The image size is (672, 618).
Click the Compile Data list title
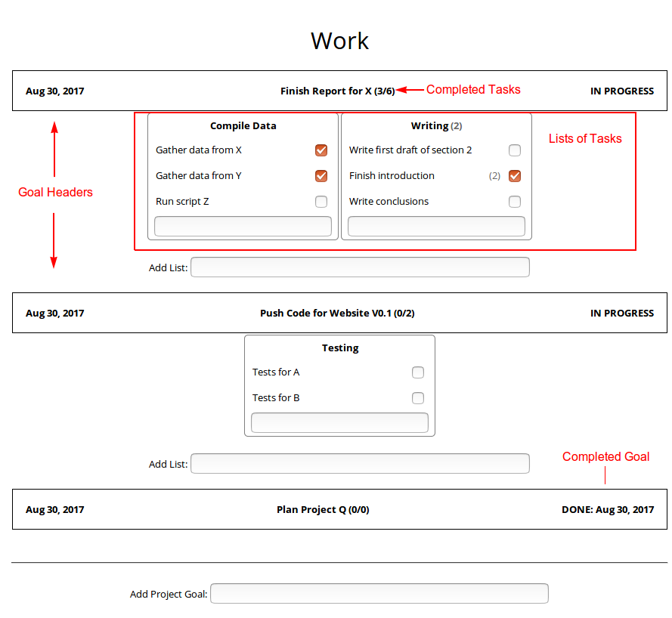coord(243,126)
